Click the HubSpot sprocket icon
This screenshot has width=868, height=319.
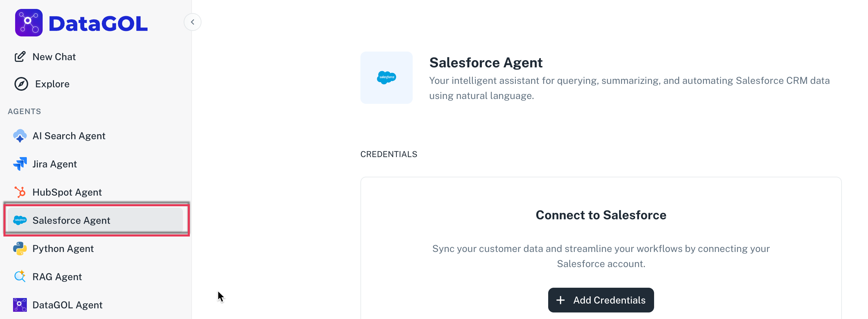coord(20,192)
